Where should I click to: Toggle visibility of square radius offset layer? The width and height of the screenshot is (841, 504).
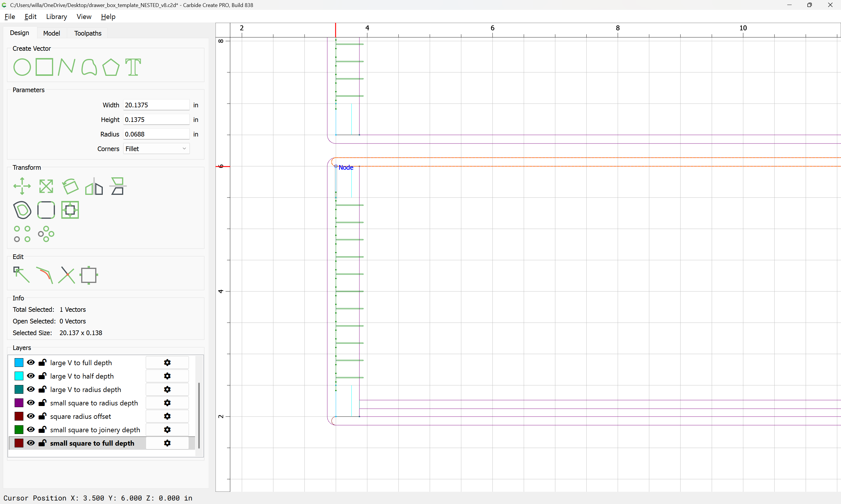[31, 416]
